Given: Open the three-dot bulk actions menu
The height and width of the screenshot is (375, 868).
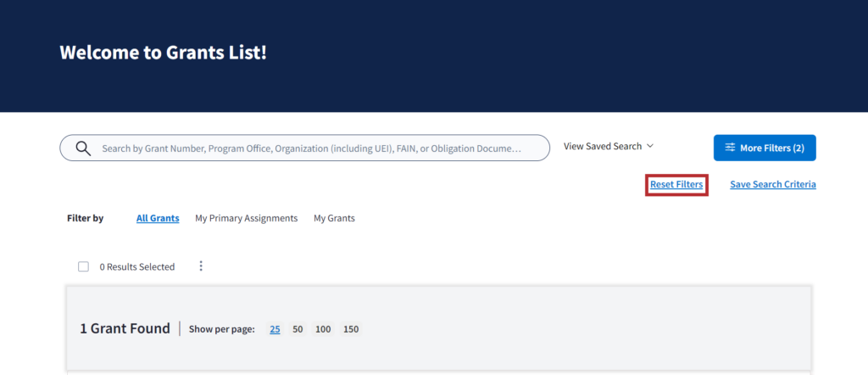Looking at the screenshot, I should [x=201, y=266].
